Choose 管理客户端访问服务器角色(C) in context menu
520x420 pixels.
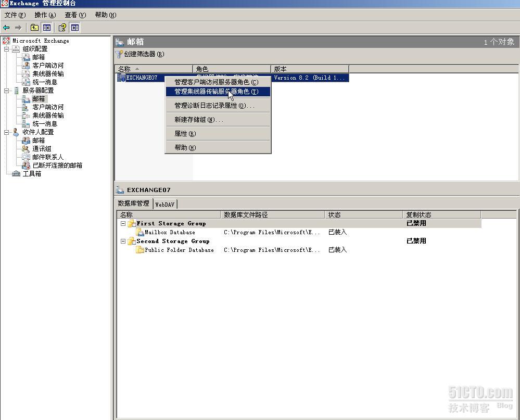coord(218,82)
